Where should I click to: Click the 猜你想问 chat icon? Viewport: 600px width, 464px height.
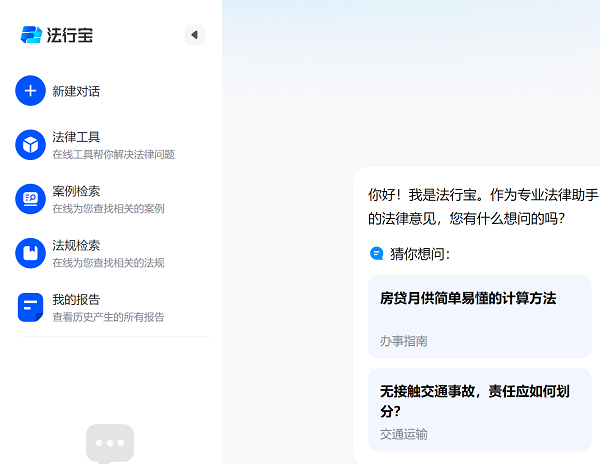click(x=377, y=253)
